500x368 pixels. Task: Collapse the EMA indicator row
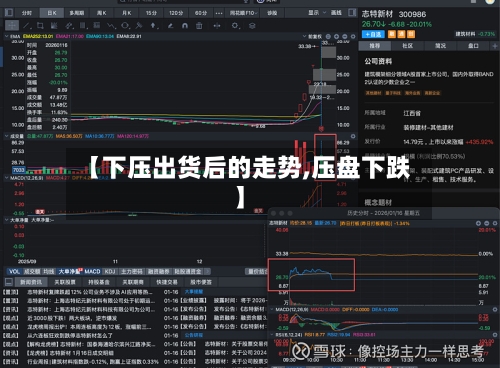6,36
